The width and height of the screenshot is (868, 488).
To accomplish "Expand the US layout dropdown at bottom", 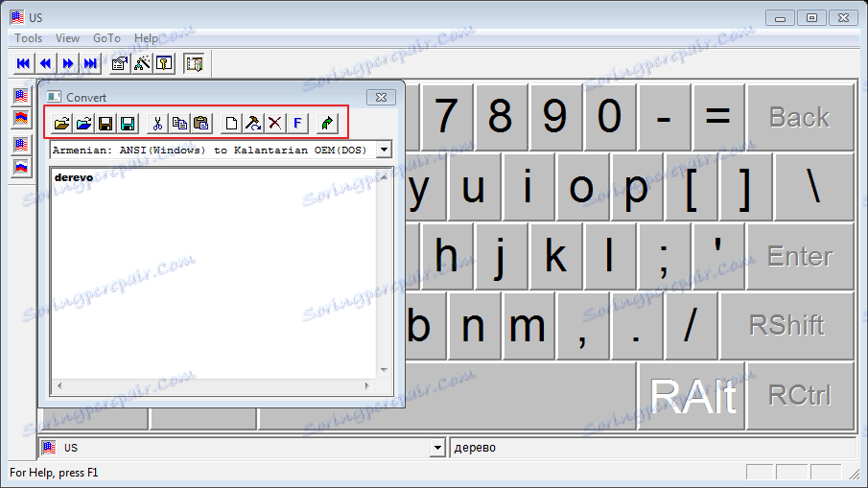I will coord(437,447).
